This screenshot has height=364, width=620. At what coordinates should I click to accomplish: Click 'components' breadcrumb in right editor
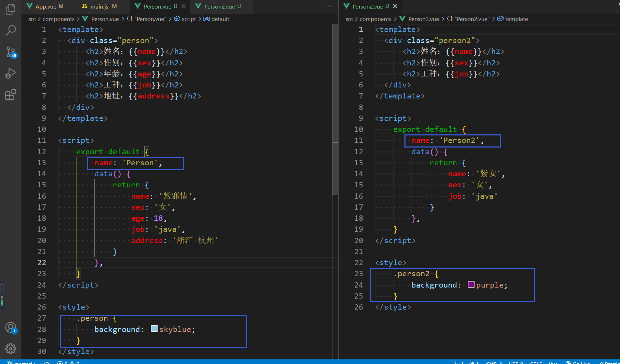pos(376,19)
